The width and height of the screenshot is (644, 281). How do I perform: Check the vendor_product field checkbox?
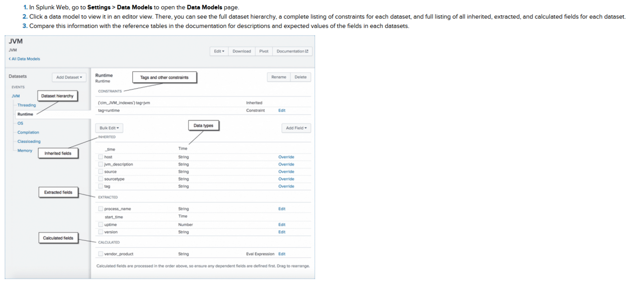(x=100, y=253)
